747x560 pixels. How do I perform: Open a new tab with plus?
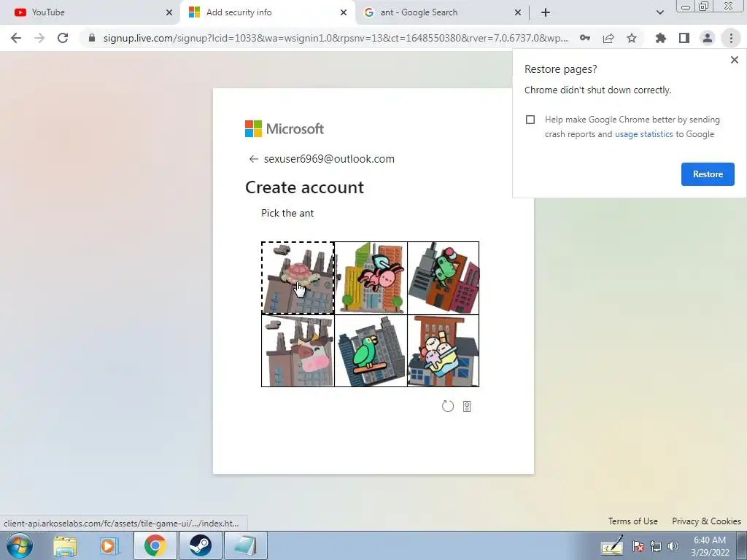546,12
